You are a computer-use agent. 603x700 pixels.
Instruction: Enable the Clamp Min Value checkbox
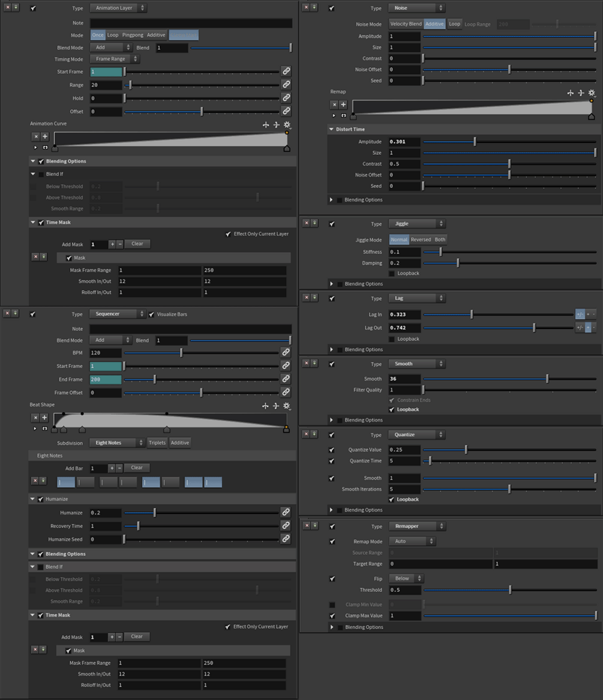tap(332, 605)
